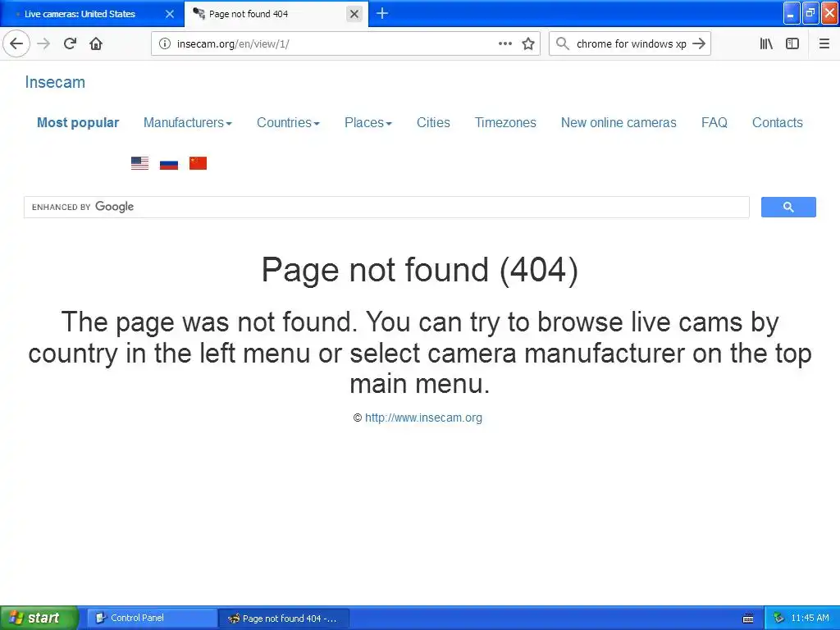Click the system tray network icon
Screen dimensions: 840x630
pos(779,618)
